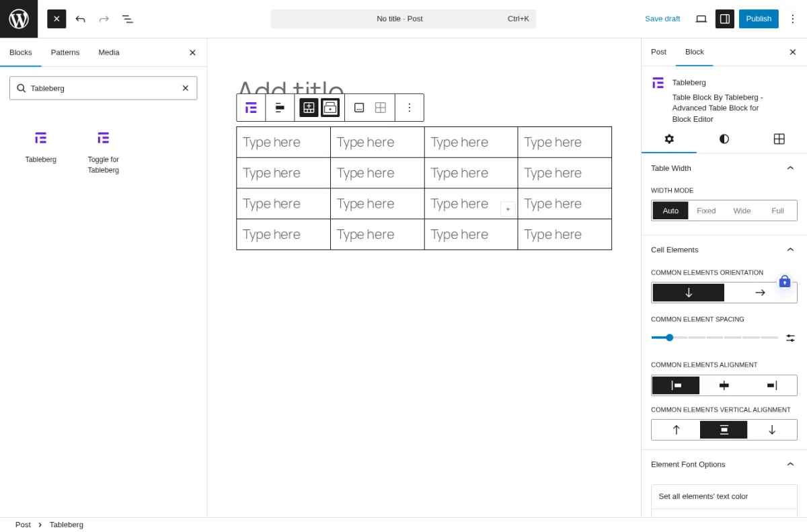The height and width of the screenshot is (532, 807).
Task: Select vertical (down arrow) elements orientation
Action: [689, 293]
